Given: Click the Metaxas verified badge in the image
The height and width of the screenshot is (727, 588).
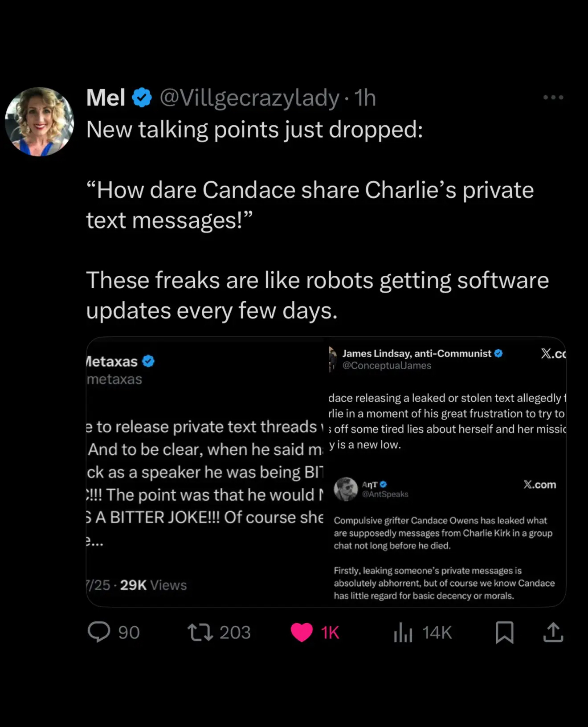Looking at the screenshot, I should click(x=148, y=361).
